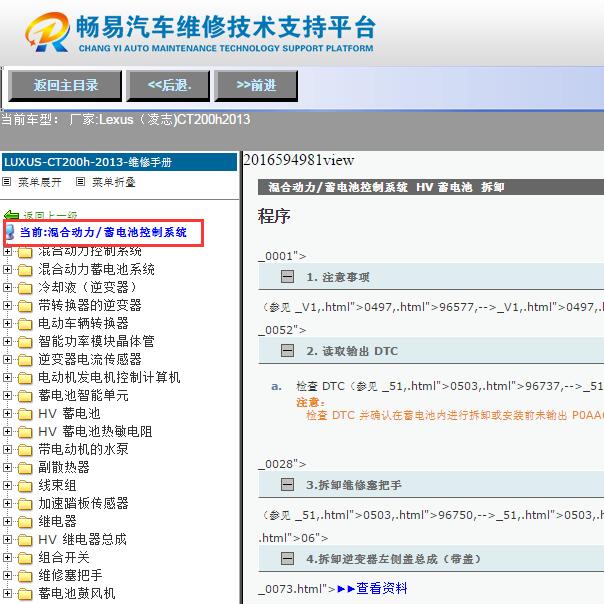The width and height of the screenshot is (604, 604).
Task: Click the 返回主目录 button
Action: (65, 86)
